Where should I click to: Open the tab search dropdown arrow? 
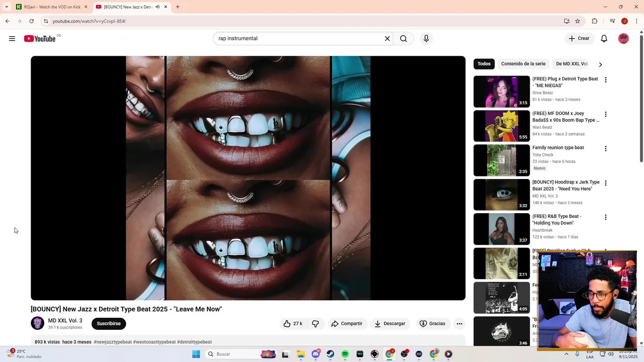(x=7, y=7)
